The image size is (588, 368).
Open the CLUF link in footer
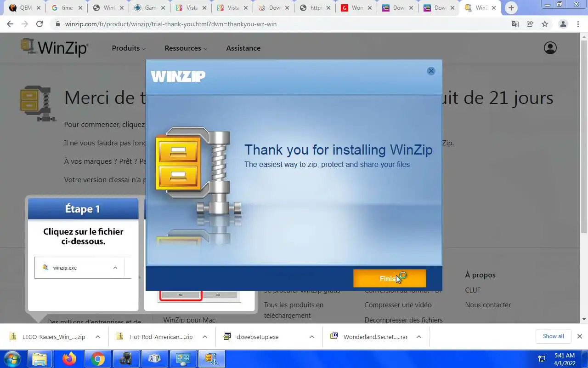click(x=473, y=290)
